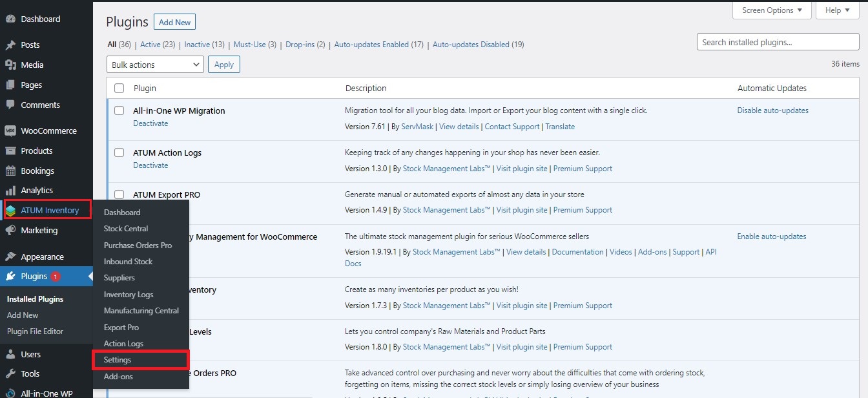Click the Analytics bar chart icon
Screen dimensions: 868x398
(x=10, y=191)
